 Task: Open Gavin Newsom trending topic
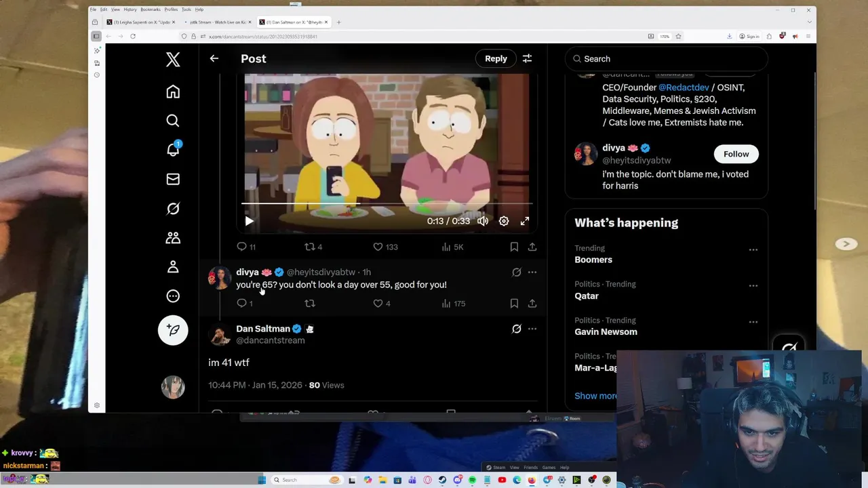[x=606, y=331]
